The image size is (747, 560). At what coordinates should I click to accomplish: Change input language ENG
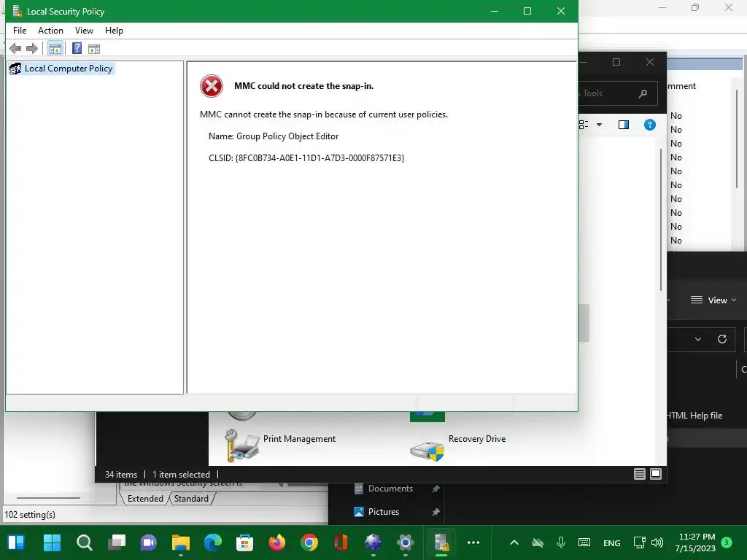pyautogui.click(x=612, y=542)
